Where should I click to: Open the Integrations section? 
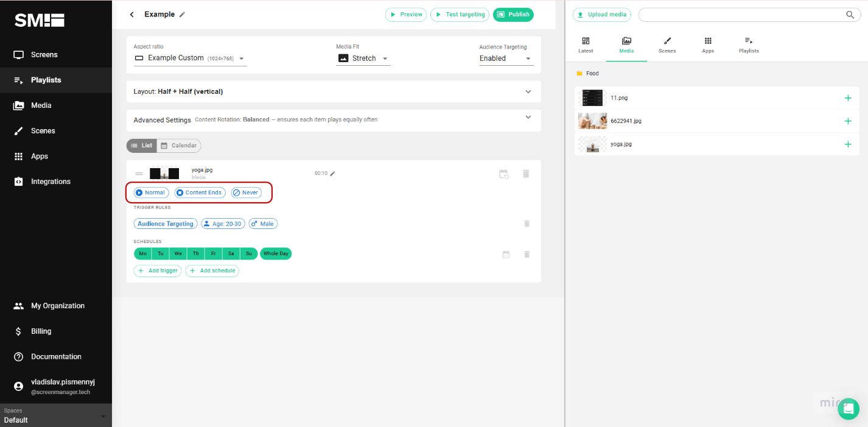(x=50, y=181)
